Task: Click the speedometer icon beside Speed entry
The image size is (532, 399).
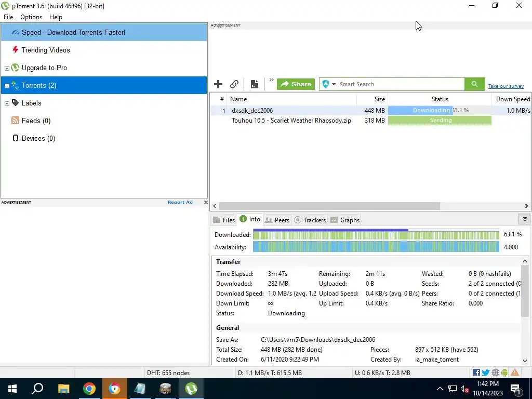Action: [x=15, y=33]
